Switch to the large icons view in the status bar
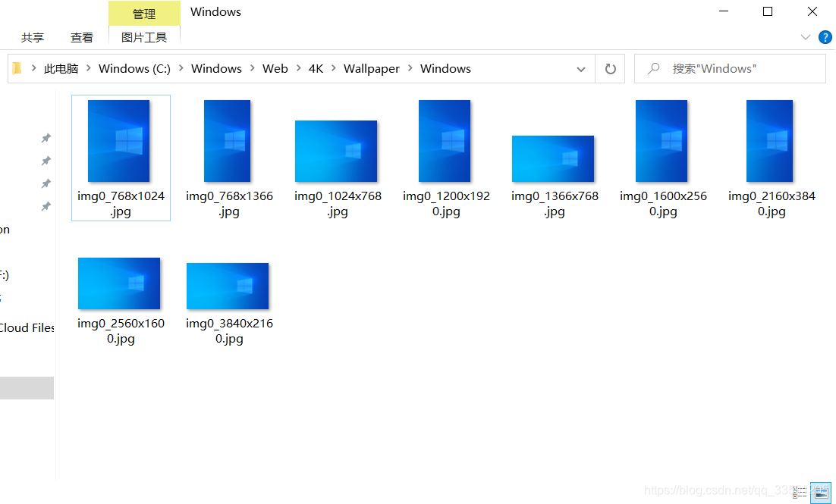 (x=820, y=491)
